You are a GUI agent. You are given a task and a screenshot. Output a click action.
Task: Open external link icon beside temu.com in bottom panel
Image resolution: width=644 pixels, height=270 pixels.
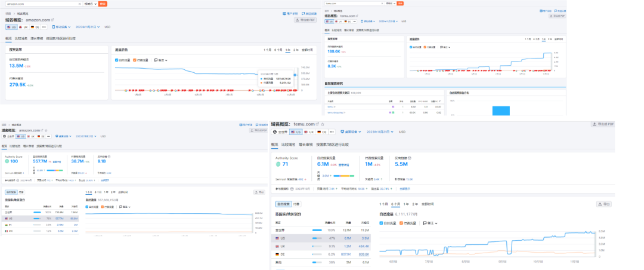317,124
